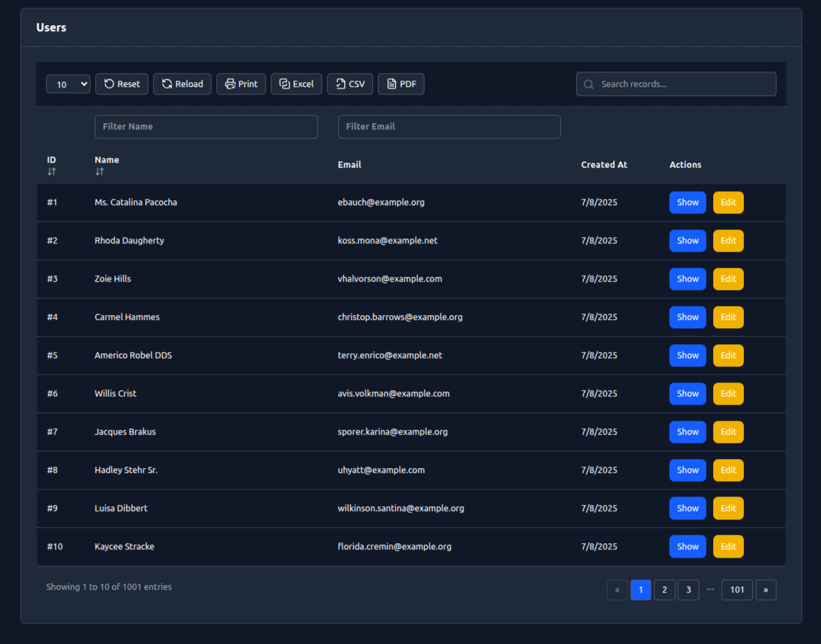Show user Jacques Brakus
821x644 pixels.
(687, 432)
